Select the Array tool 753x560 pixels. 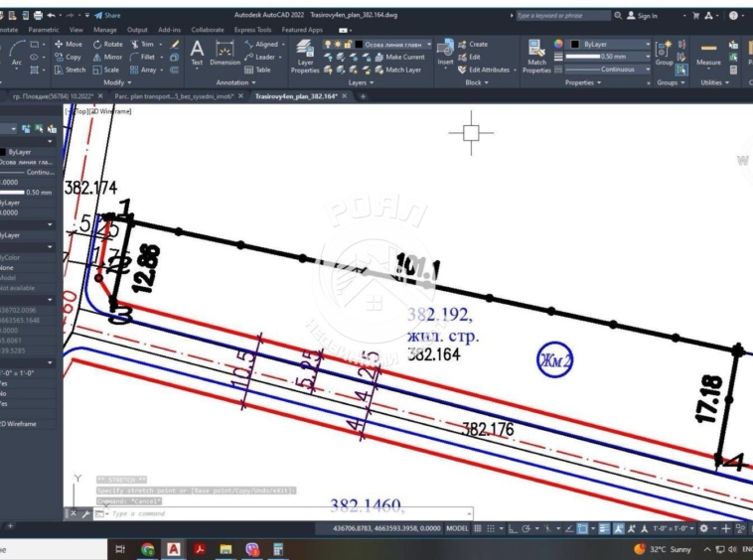pyautogui.click(x=143, y=70)
